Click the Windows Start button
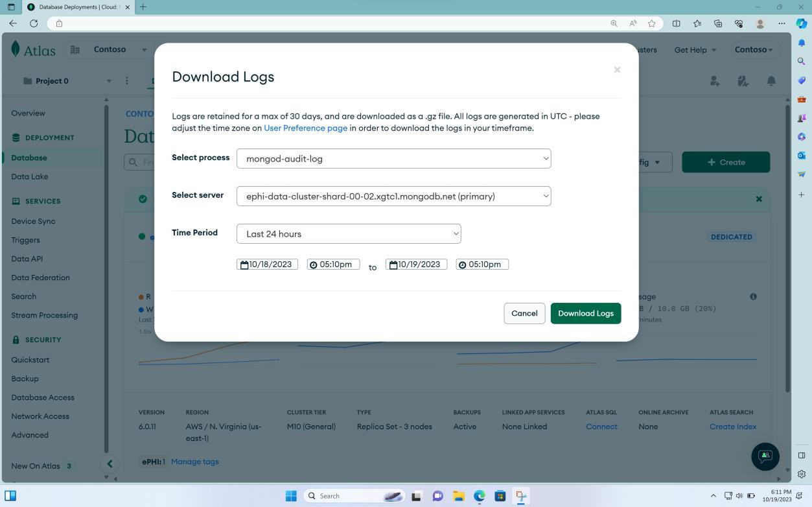Image resolution: width=812 pixels, height=507 pixels. coord(292,495)
